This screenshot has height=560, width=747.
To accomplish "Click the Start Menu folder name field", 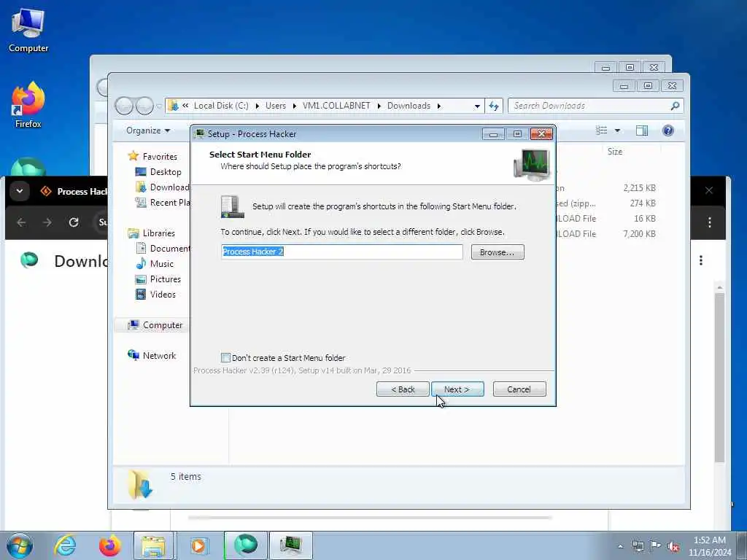I will click(341, 252).
